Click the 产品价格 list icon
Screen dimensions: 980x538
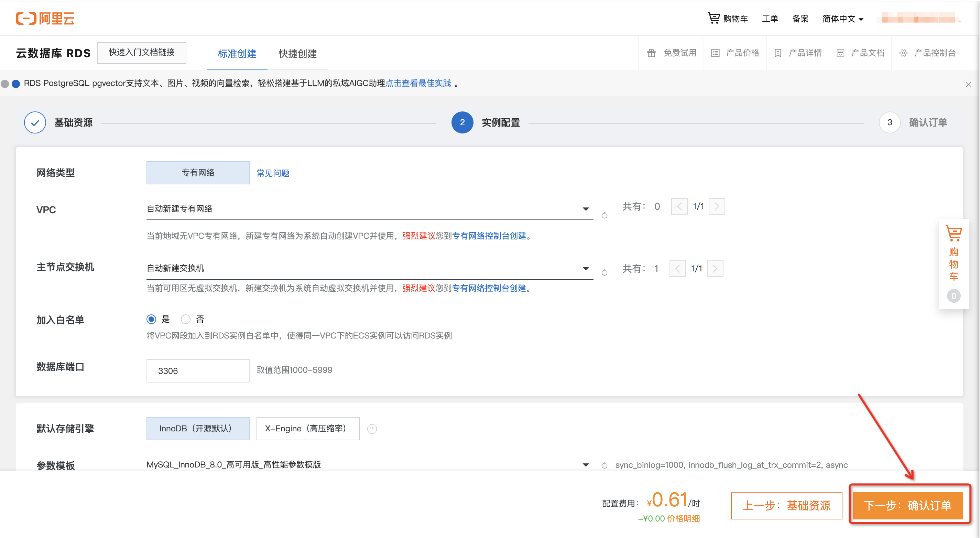[x=715, y=53]
